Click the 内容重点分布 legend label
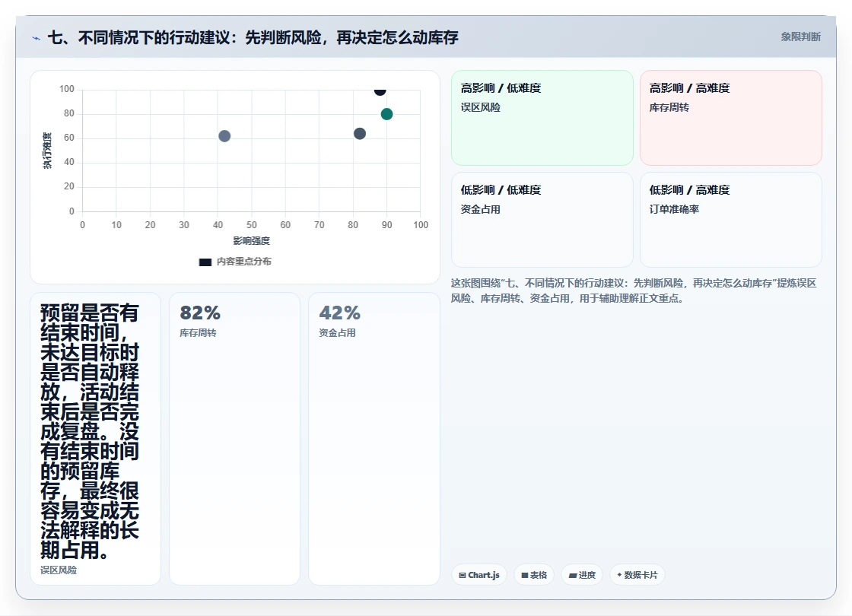Image resolution: width=852 pixels, height=616 pixels. point(244,262)
